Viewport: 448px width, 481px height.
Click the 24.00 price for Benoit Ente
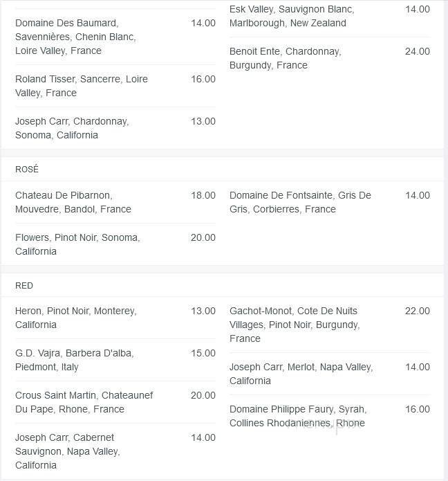(417, 51)
